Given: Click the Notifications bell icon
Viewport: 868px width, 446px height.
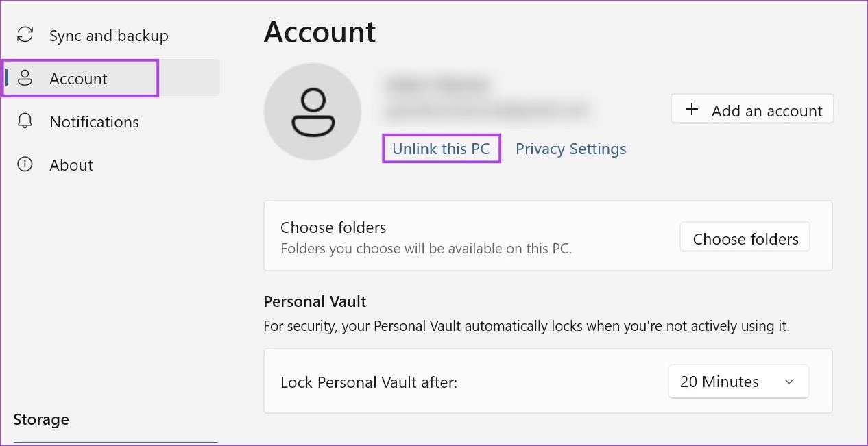Looking at the screenshot, I should (x=25, y=121).
